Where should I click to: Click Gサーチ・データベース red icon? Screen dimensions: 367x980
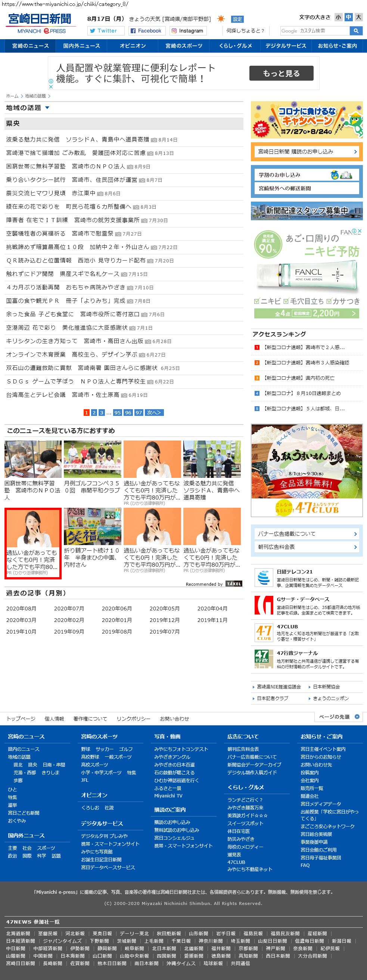pyautogui.click(x=264, y=605)
